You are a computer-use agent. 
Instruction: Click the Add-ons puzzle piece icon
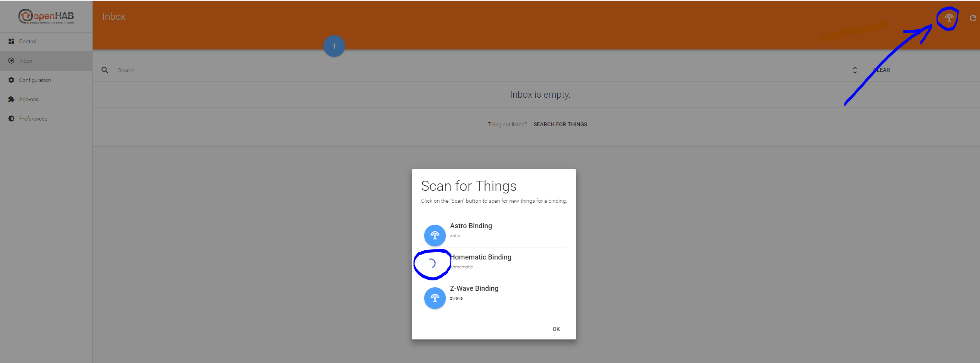point(11,99)
